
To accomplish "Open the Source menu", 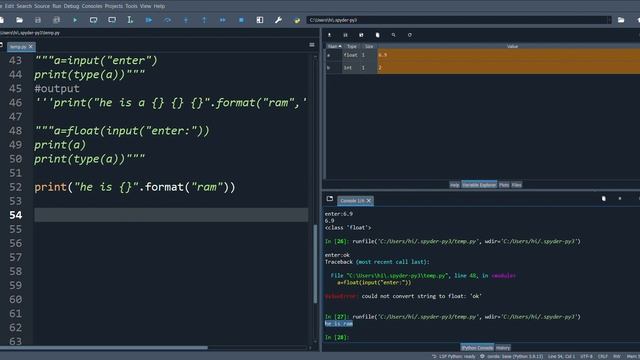I will coord(42,6).
